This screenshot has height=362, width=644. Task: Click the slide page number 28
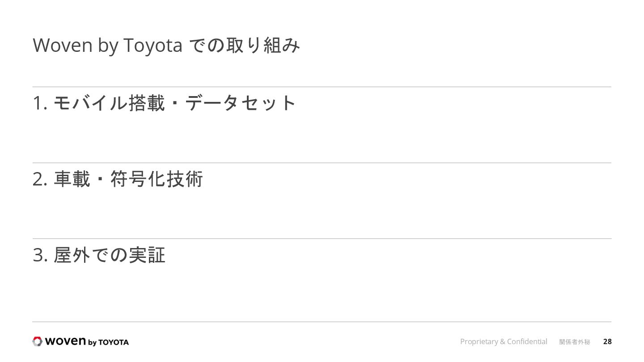tap(607, 341)
